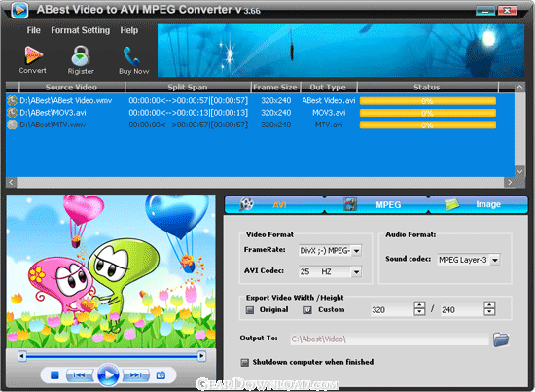
Task: Click the preview playback seek slider
Action: tap(112, 356)
